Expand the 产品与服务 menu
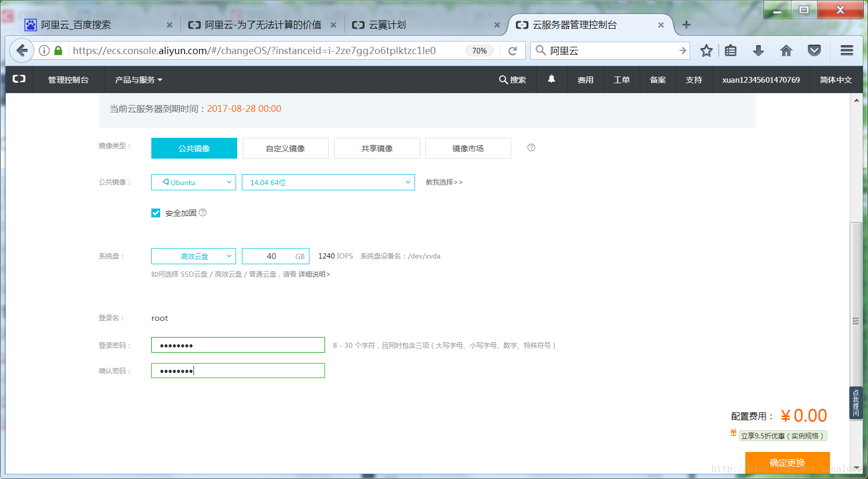868x479 pixels. pos(138,80)
